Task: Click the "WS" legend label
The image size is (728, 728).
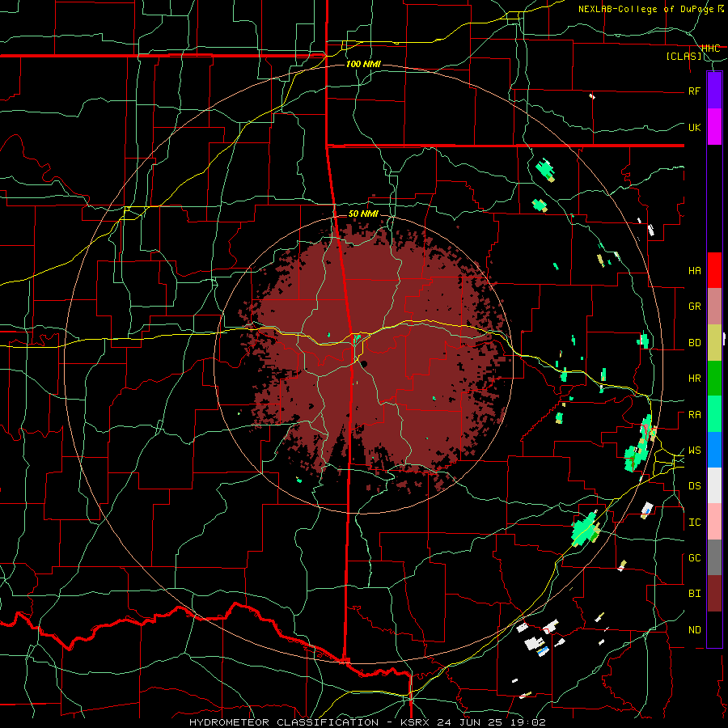Action: (x=694, y=451)
